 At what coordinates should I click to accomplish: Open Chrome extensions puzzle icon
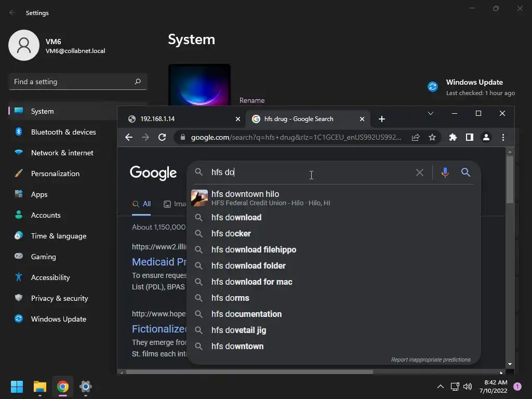coord(453,137)
